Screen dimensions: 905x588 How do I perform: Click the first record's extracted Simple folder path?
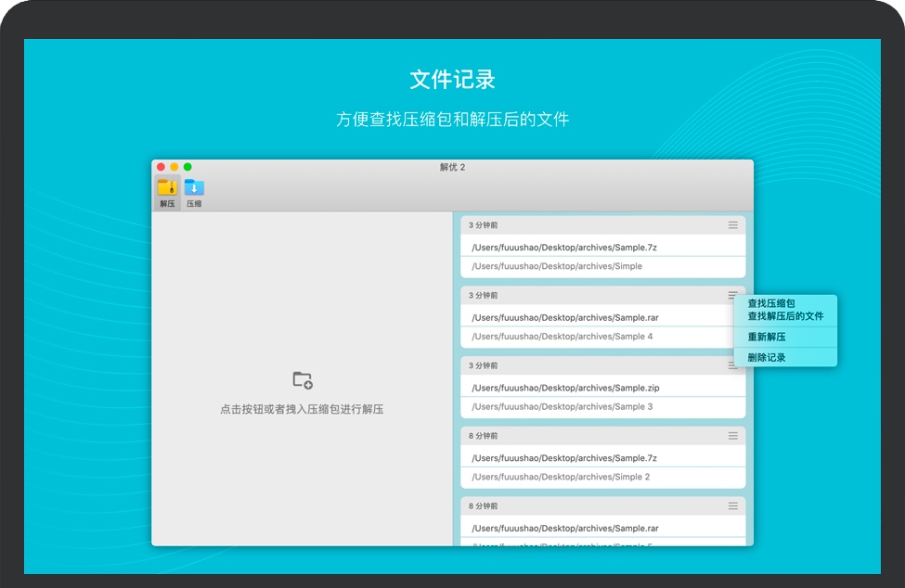click(x=556, y=266)
